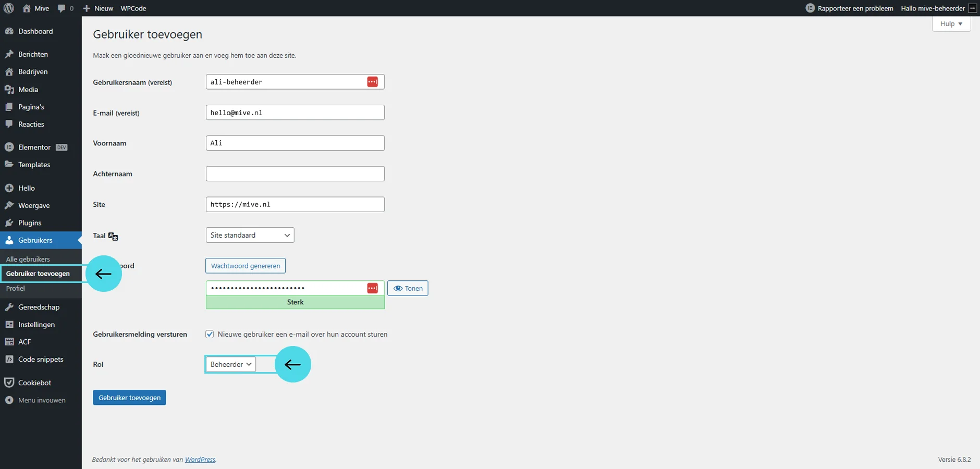The image size is (980, 469).
Task: Click the password manager icon in username field
Action: [x=372, y=82]
